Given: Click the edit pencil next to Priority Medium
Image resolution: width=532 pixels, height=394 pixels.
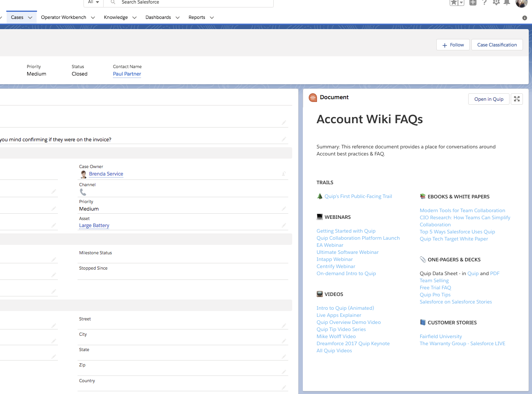Looking at the screenshot, I should (284, 209).
